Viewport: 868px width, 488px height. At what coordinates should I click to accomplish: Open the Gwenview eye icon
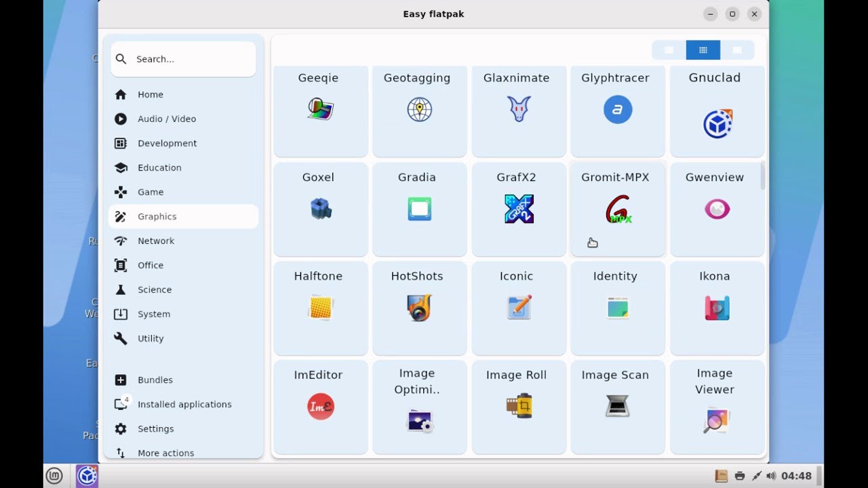(717, 209)
